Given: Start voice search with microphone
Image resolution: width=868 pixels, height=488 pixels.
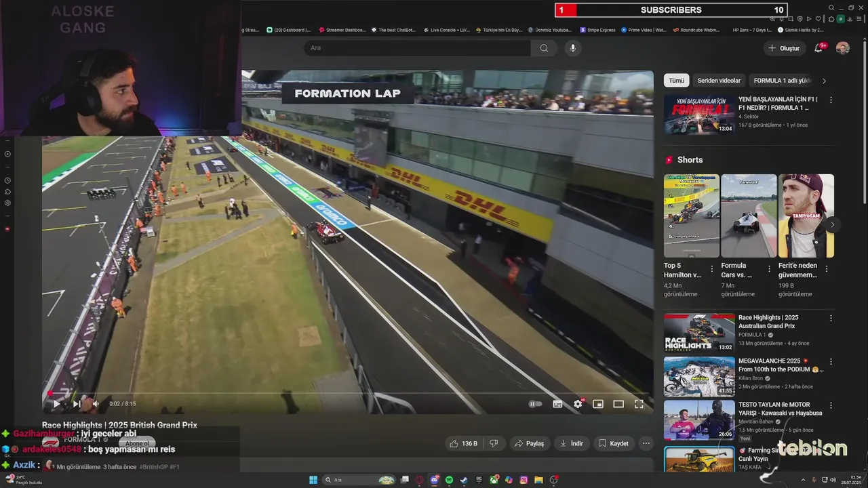Looking at the screenshot, I should tap(573, 48).
